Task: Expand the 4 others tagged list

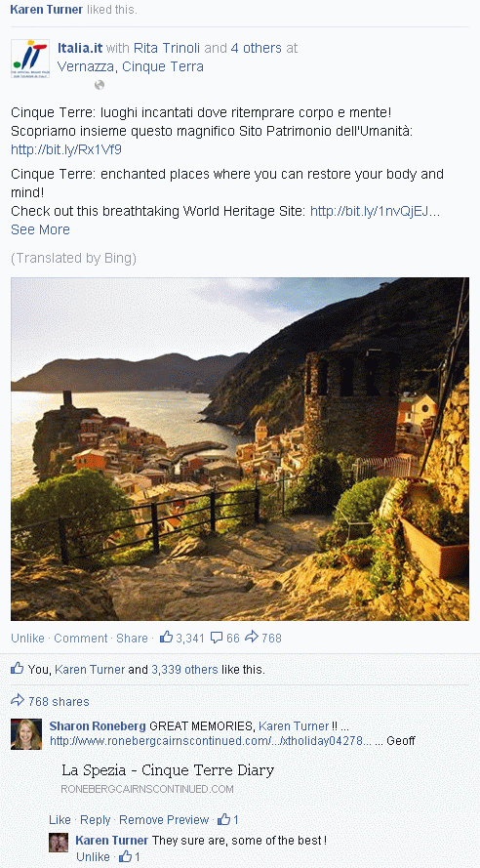Action: (x=256, y=48)
